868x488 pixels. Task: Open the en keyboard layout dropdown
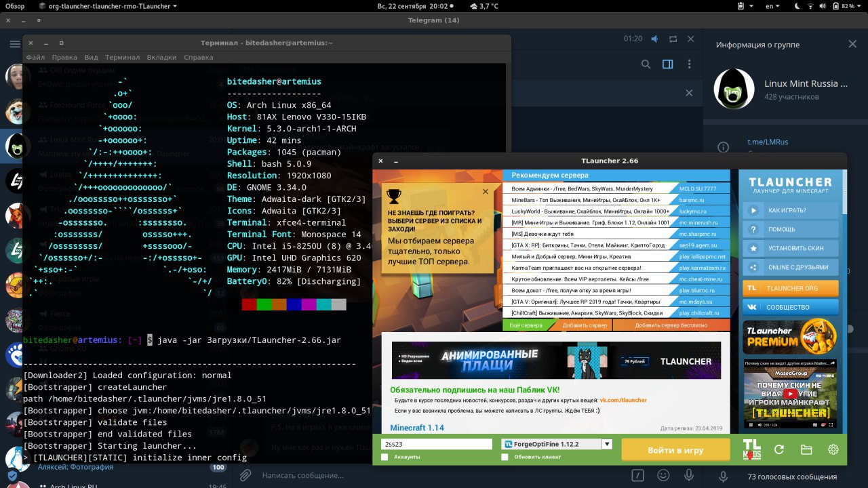coord(773,6)
